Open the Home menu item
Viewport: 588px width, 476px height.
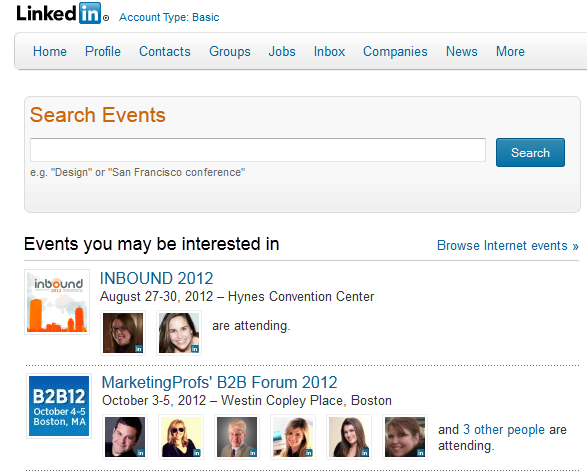[50, 51]
